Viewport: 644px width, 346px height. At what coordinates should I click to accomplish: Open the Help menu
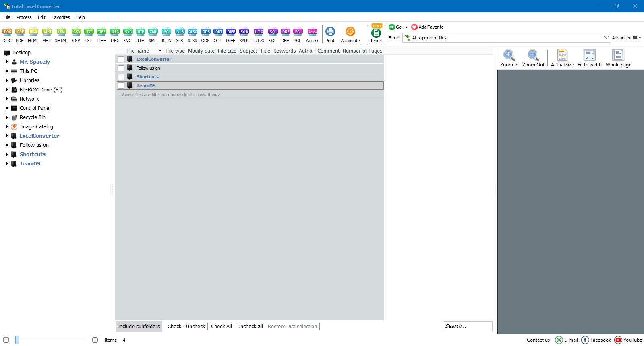(81, 17)
